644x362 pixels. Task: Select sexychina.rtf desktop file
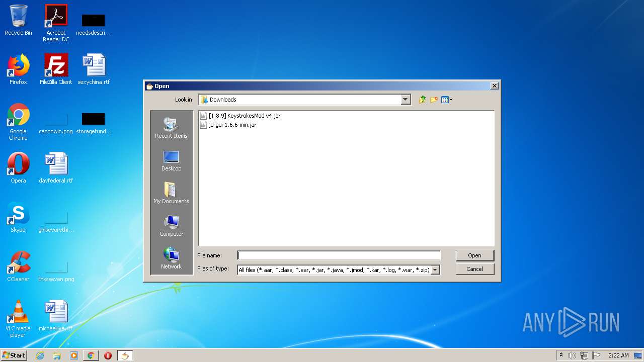click(x=94, y=69)
